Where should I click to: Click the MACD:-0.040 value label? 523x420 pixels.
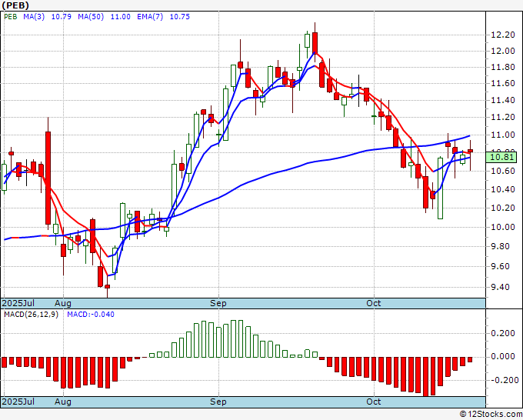pos(91,315)
